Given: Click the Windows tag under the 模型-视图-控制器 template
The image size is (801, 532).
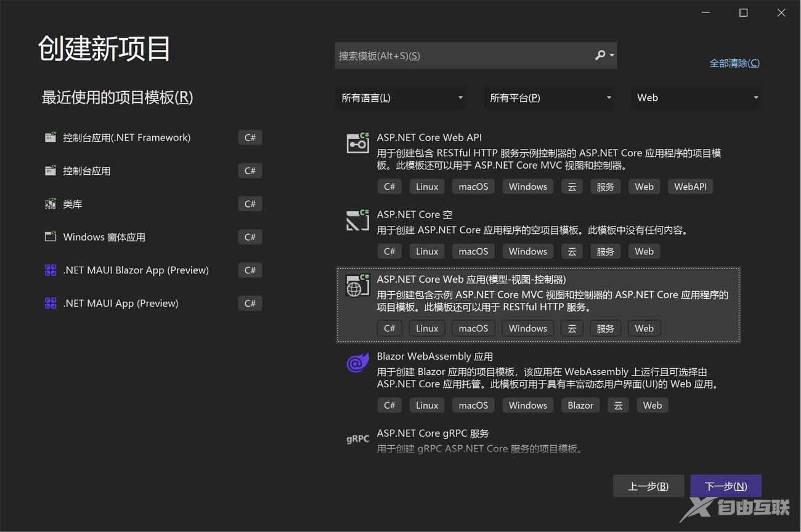Looking at the screenshot, I should (528, 328).
